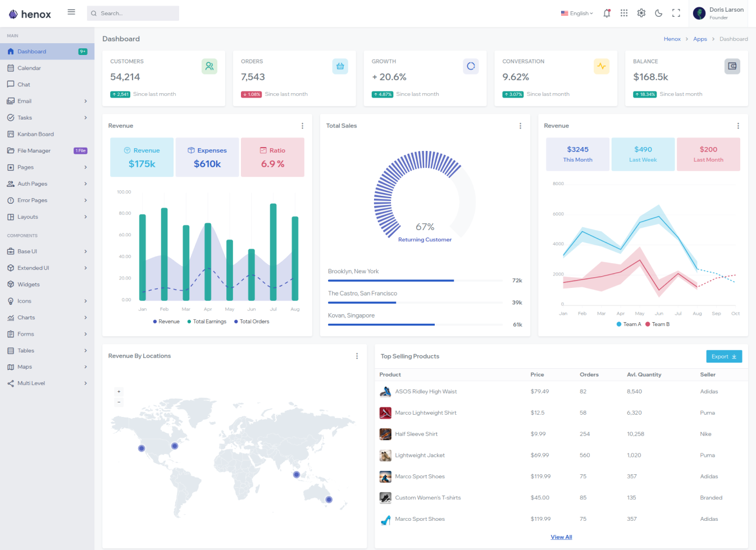Image resolution: width=756 pixels, height=550 pixels.
Task: Click the hamburger menu icon
Action: pyautogui.click(x=71, y=12)
